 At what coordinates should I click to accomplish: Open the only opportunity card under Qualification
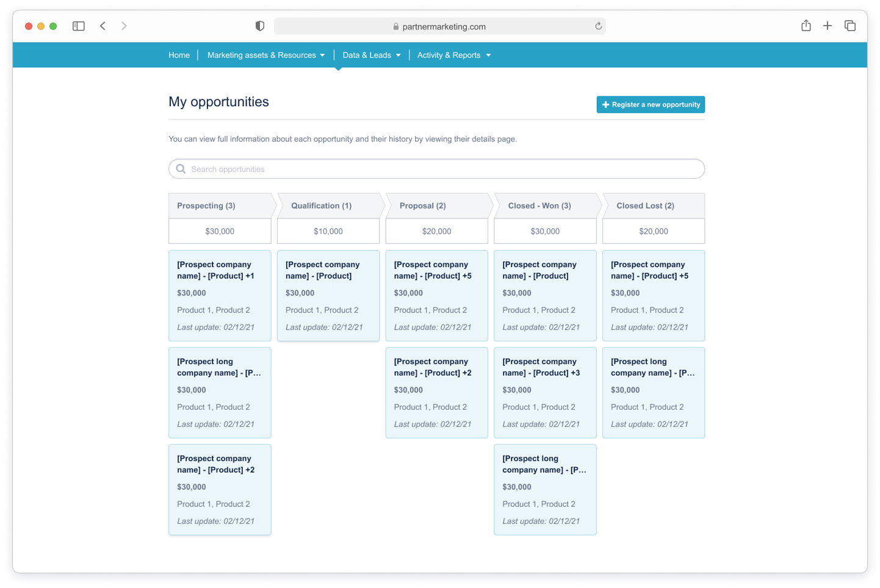pos(328,295)
